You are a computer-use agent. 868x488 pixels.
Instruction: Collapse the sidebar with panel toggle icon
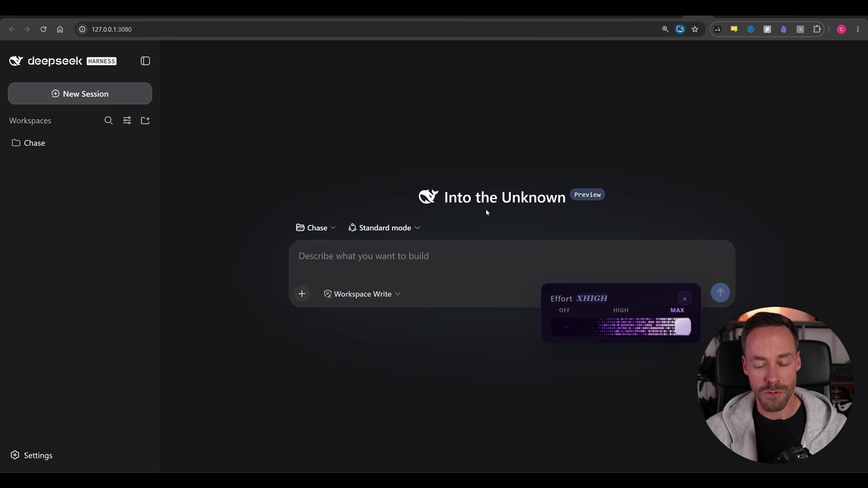pos(145,61)
